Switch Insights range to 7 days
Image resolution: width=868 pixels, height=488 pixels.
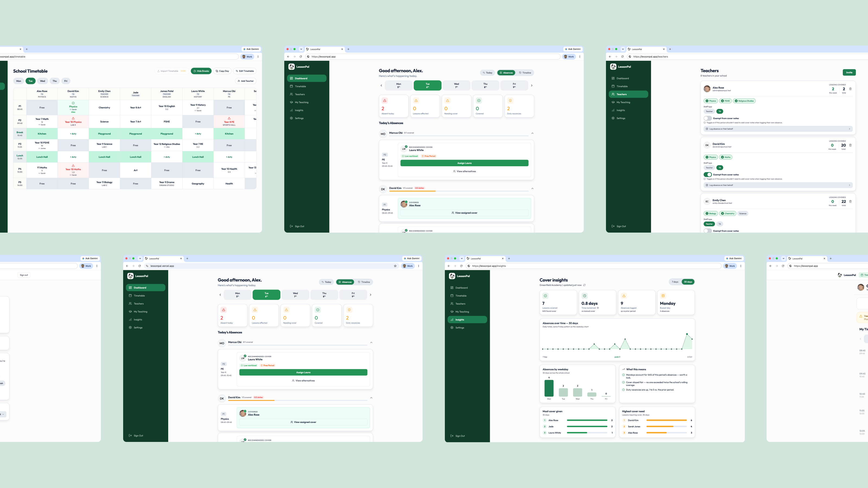(675, 282)
